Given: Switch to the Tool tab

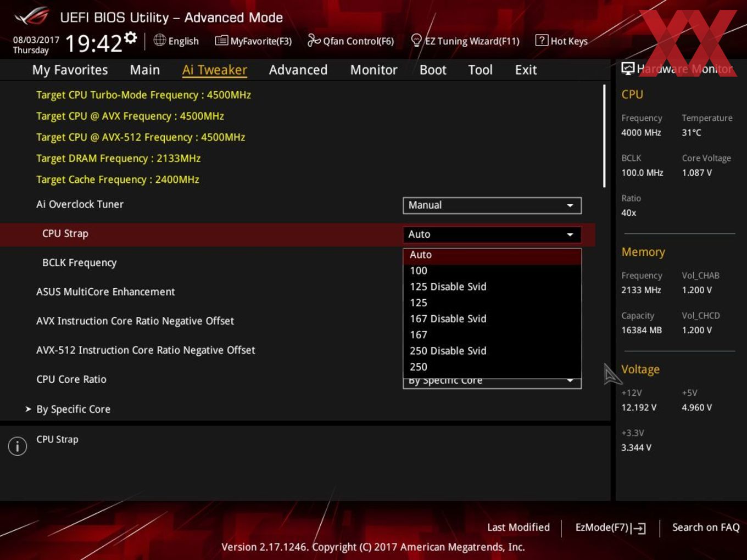Looking at the screenshot, I should pyautogui.click(x=480, y=70).
